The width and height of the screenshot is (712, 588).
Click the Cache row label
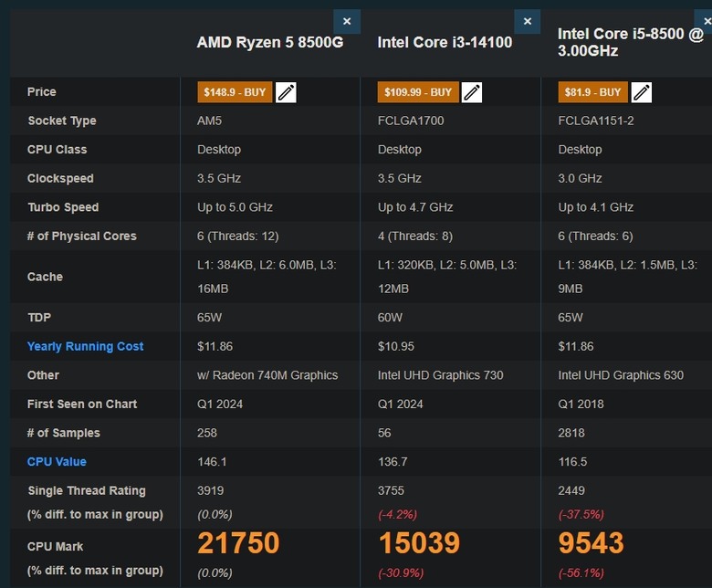tap(45, 277)
